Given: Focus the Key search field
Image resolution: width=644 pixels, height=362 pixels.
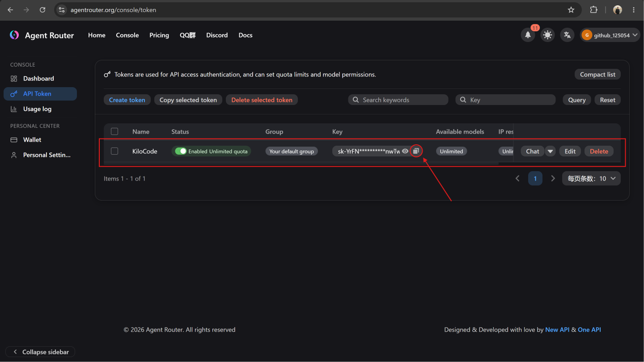Looking at the screenshot, I should pyautogui.click(x=505, y=100).
